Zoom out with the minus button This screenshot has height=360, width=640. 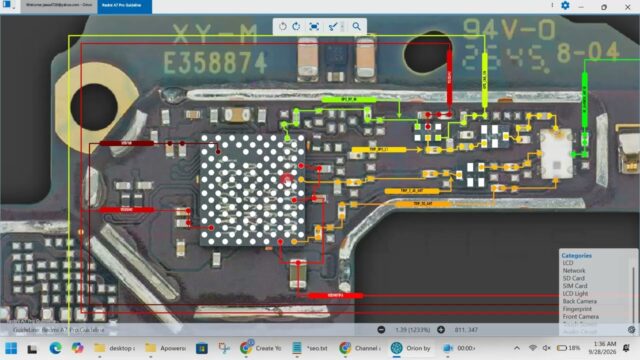point(381,329)
